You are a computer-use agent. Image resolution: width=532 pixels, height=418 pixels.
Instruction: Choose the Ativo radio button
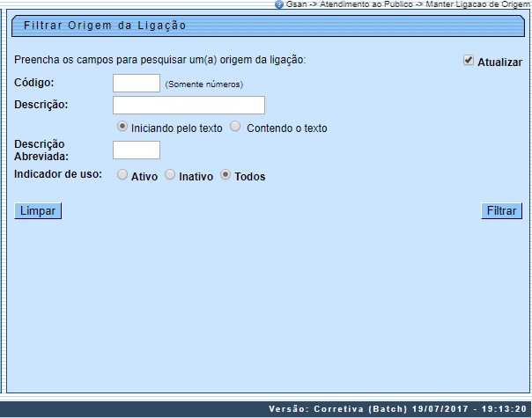122,174
